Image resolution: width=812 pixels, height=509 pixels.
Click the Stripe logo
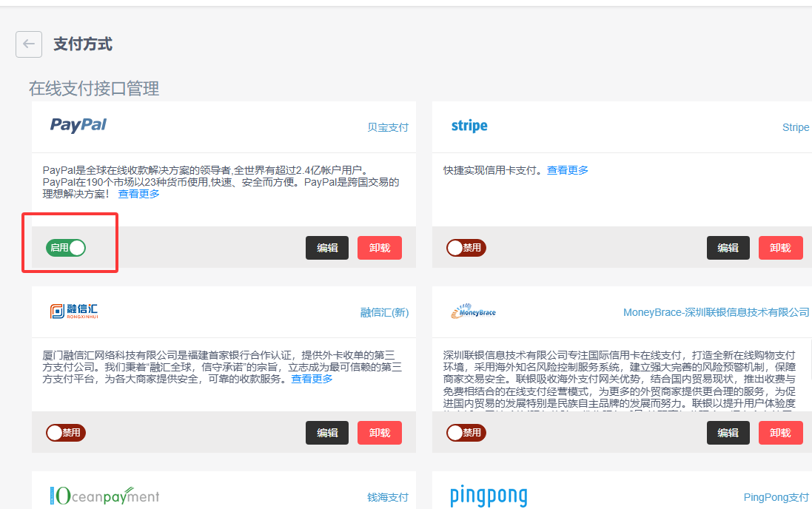pos(469,126)
